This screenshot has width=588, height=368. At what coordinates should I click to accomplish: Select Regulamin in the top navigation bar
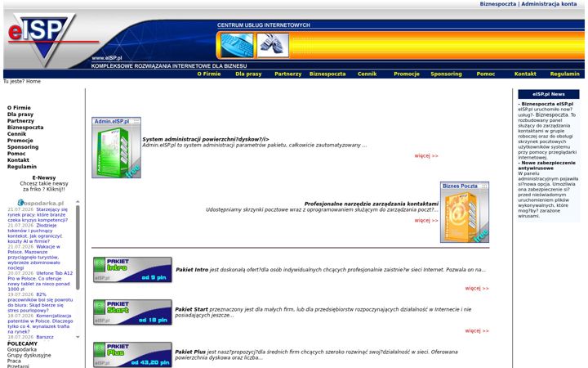click(565, 74)
